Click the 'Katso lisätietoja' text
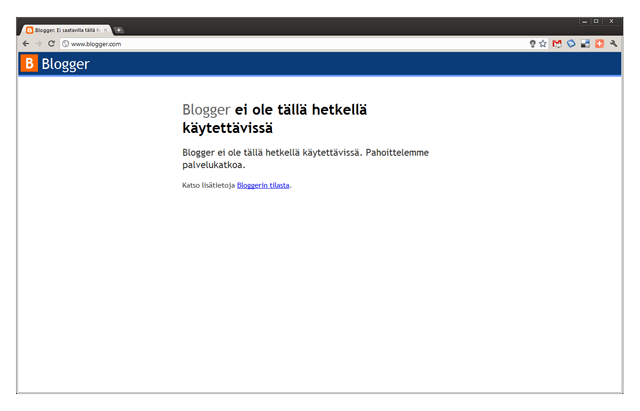Viewport: 640px width, 411px height. click(x=209, y=185)
